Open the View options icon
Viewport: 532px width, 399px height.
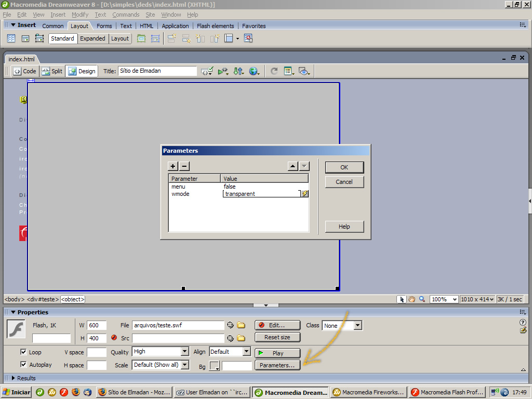point(289,71)
